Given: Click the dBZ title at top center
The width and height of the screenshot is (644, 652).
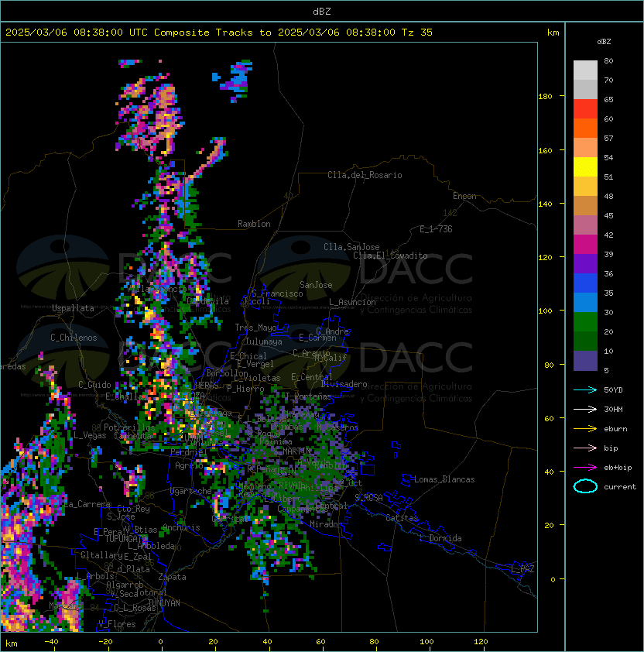Looking at the screenshot, I should pos(322,12).
